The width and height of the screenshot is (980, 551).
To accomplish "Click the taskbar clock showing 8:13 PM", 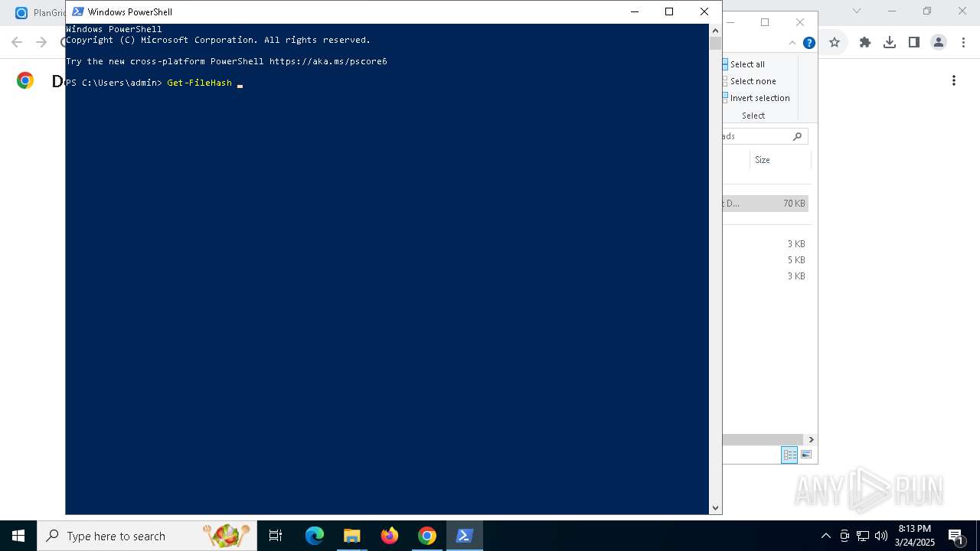I will (x=914, y=536).
